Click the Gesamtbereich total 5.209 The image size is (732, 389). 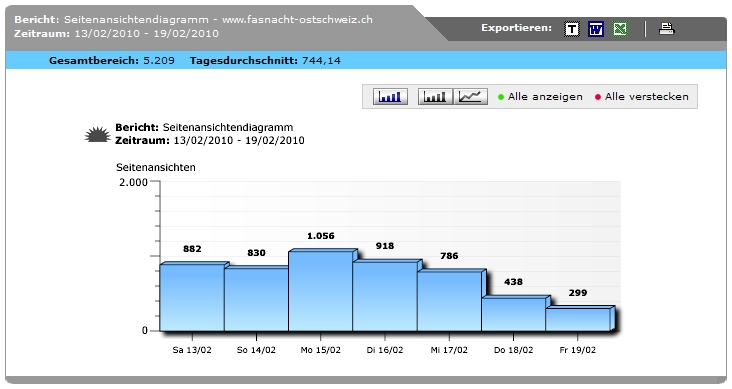pyautogui.click(x=159, y=60)
